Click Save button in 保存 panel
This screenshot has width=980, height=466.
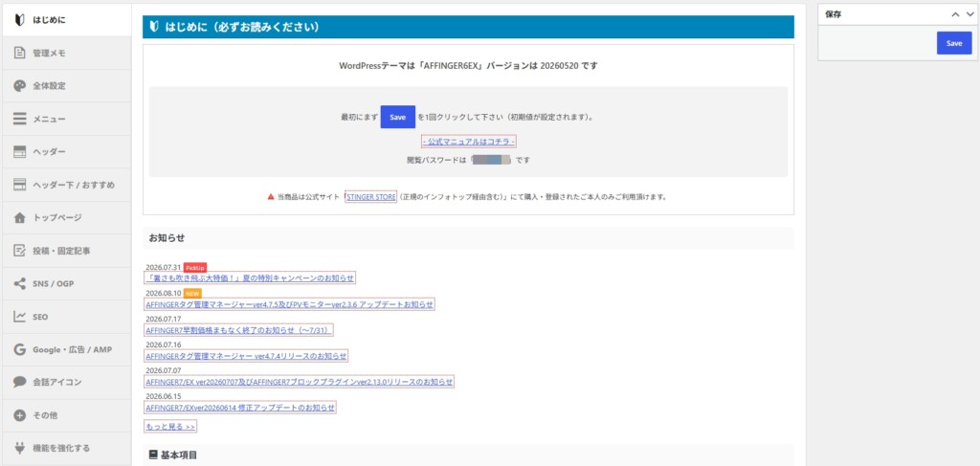[x=954, y=43]
